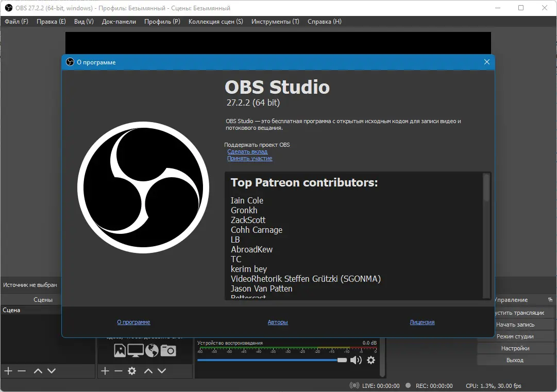Add a new scene with the plus icon

coord(8,371)
